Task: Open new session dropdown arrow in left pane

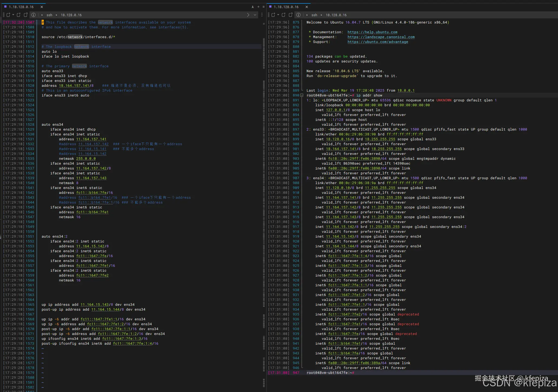Action: click(x=13, y=15)
